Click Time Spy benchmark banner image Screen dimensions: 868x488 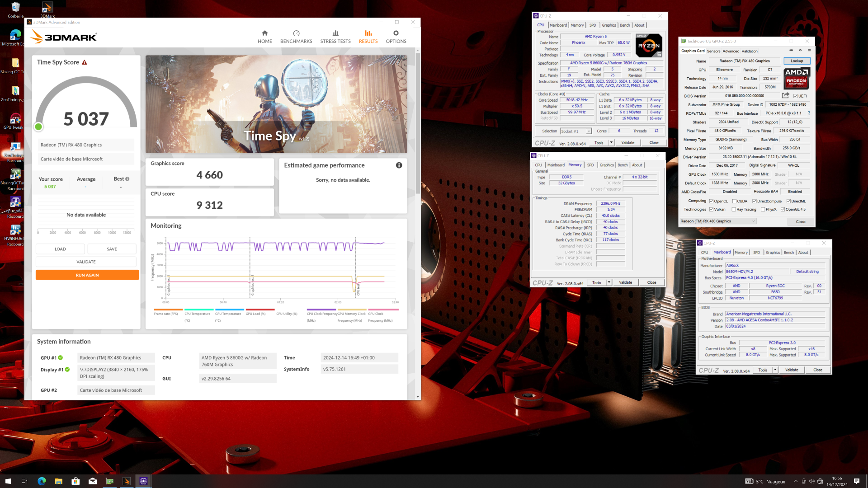point(276,104)
